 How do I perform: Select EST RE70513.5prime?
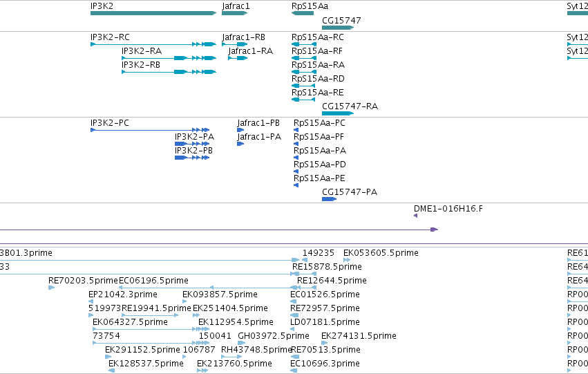point(295,357)
